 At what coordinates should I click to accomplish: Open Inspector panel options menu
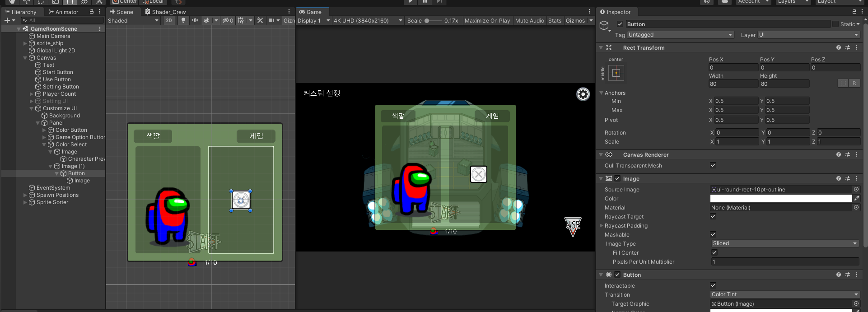[x=861, y=12]
